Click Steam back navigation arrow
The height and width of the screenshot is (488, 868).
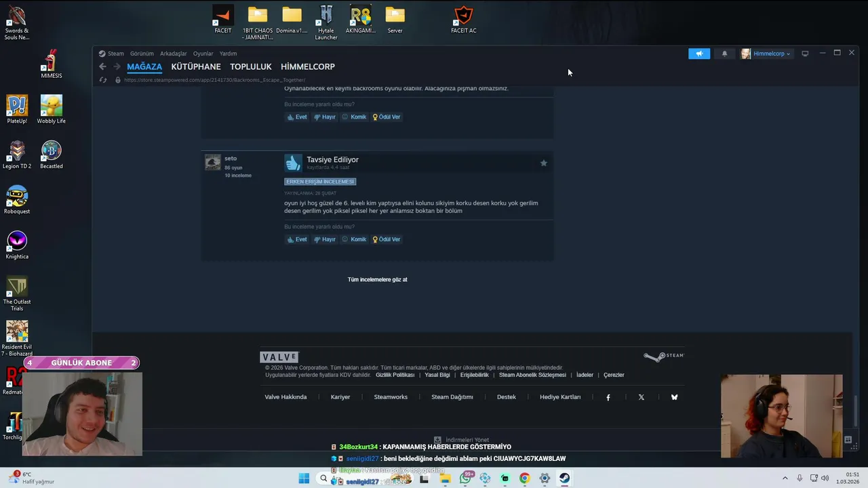102,66
